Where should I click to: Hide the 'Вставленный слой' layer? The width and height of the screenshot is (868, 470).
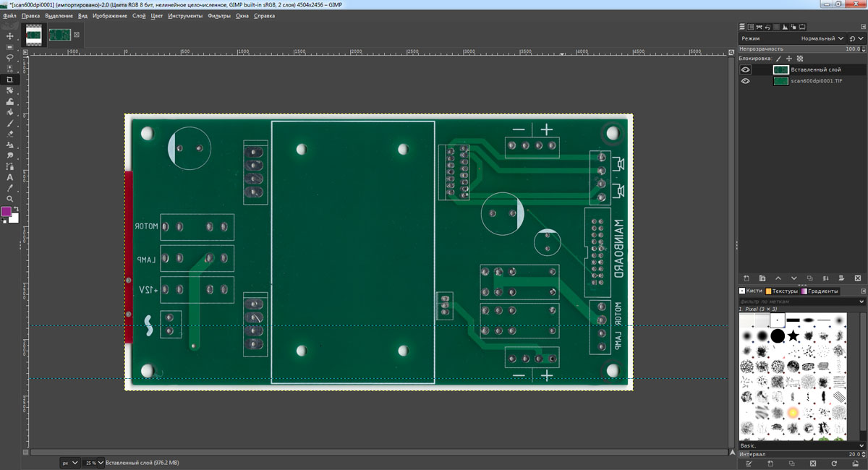pos(746,70)
